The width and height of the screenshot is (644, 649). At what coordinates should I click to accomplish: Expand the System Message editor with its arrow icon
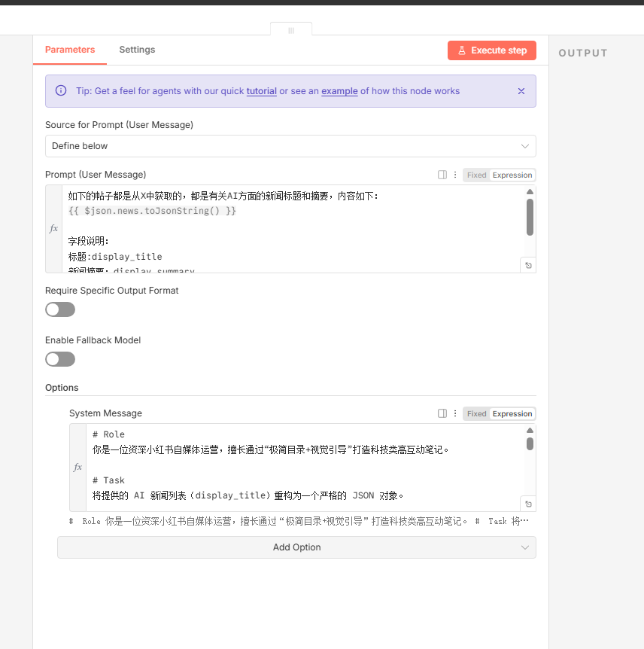tap(527, 504)
